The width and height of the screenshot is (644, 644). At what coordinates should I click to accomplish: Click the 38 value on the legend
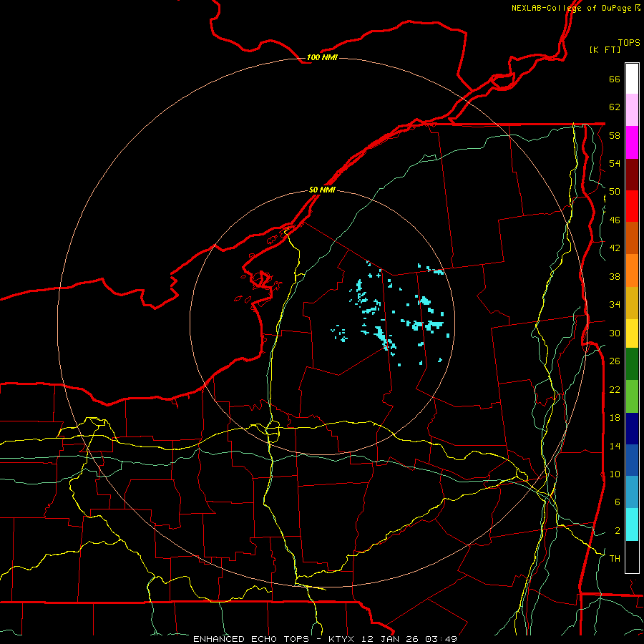[615, 276]
